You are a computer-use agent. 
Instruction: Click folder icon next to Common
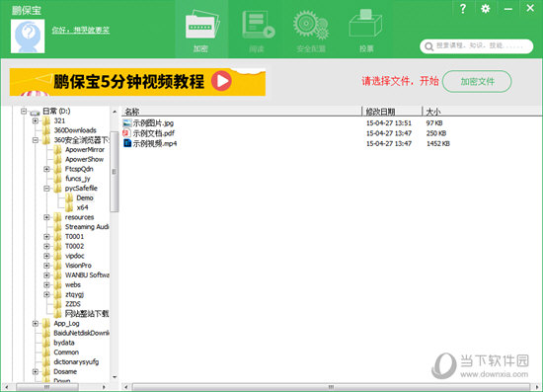pyautogui.click(x=46, y=353)
